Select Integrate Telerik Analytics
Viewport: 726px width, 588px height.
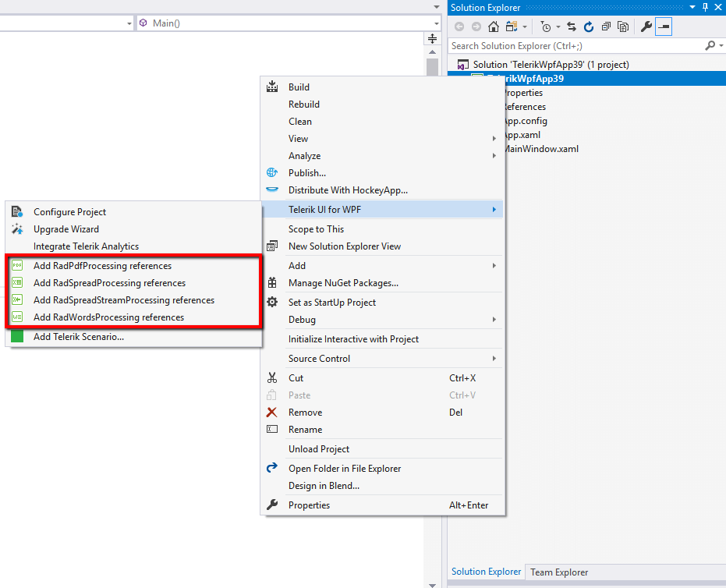(x=134, y=246)
